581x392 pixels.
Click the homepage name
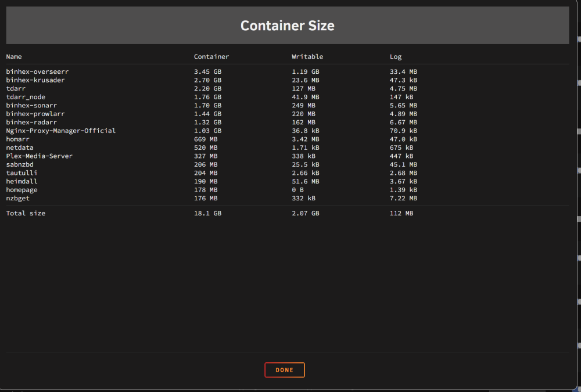[x=21, y=190]
